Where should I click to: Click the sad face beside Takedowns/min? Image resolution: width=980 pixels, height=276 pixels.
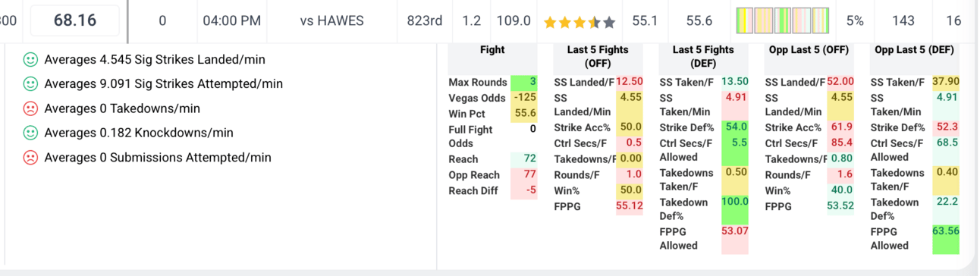(30, 108)
